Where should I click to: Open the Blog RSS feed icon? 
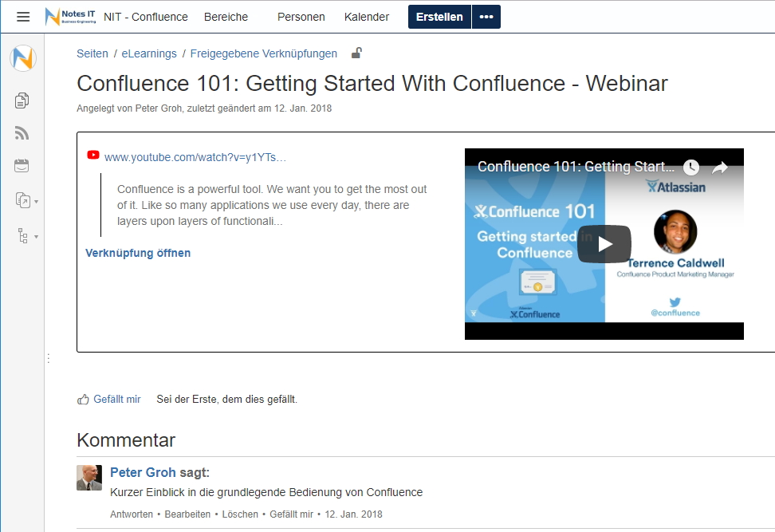[22, 132]
